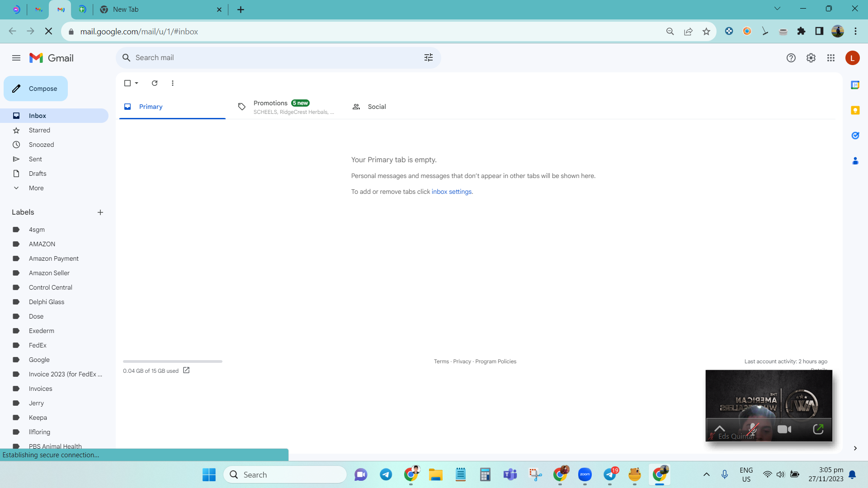868x488 pixels.
Task: Open Microsoft Teams in taskbar
Action: click(510, 474)
